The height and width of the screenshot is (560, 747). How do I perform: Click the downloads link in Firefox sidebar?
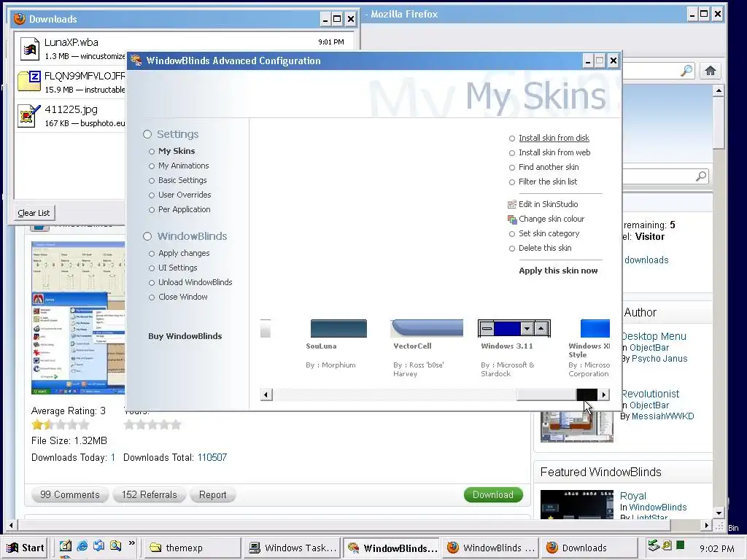[646, 260]
